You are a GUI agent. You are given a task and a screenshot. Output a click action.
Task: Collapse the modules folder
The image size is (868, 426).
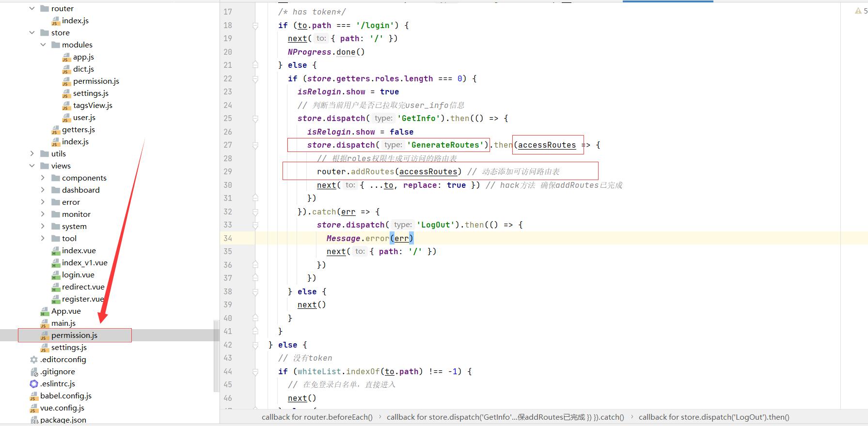click(43, 45)
